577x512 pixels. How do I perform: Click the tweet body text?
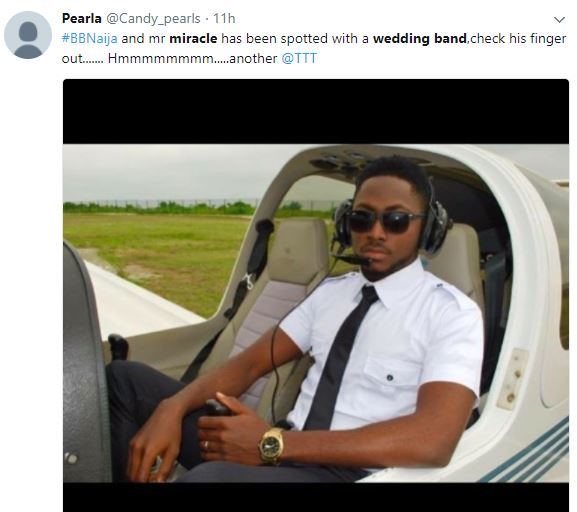(314, 49)
